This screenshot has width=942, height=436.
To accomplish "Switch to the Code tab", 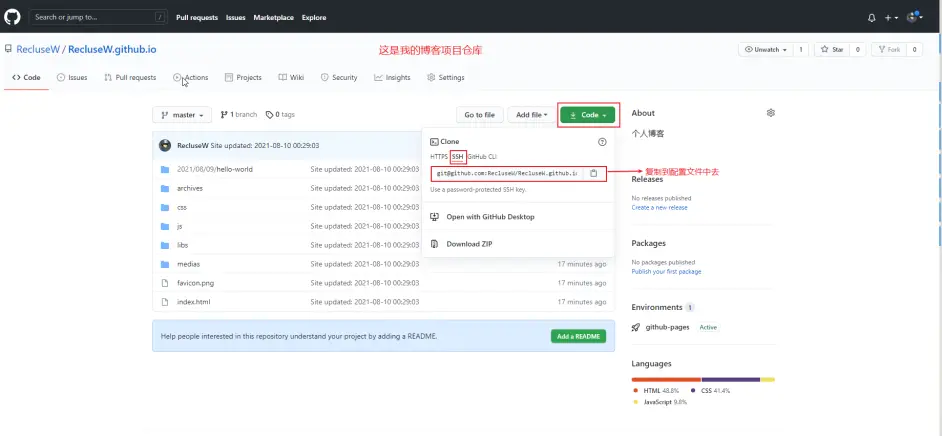I will [x=26, y=77].
